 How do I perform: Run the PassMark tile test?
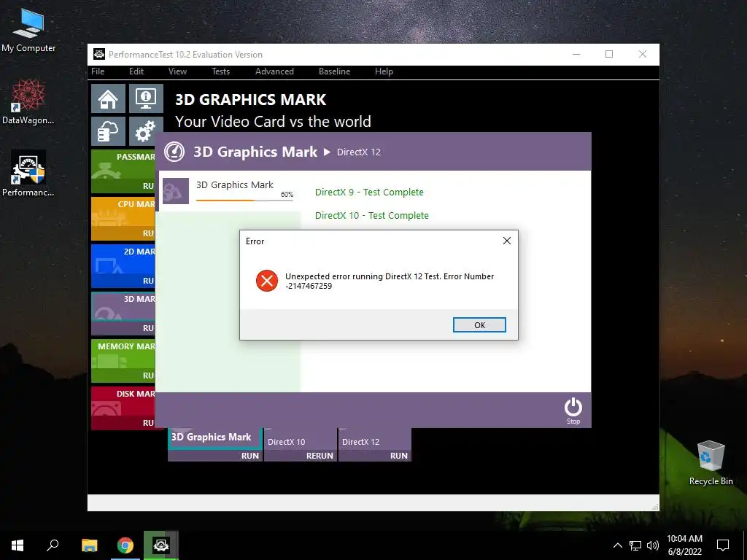148,186
